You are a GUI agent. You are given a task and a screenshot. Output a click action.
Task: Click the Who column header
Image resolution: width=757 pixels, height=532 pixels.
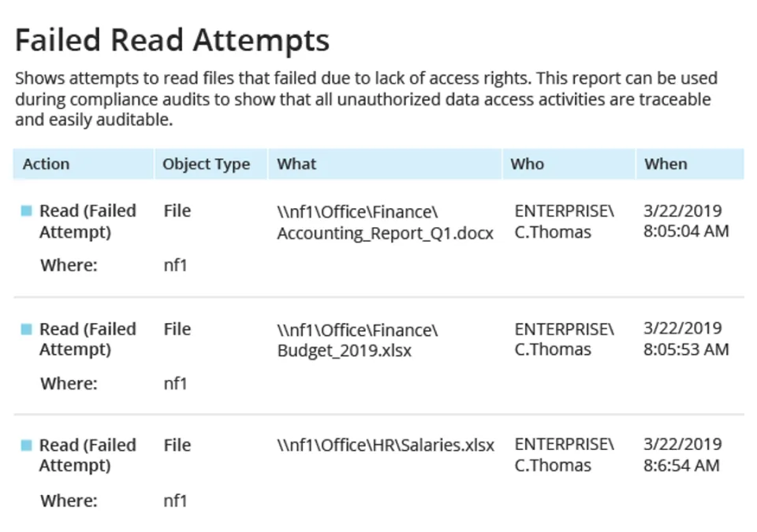pyautogui.click(x=527, y=164)
